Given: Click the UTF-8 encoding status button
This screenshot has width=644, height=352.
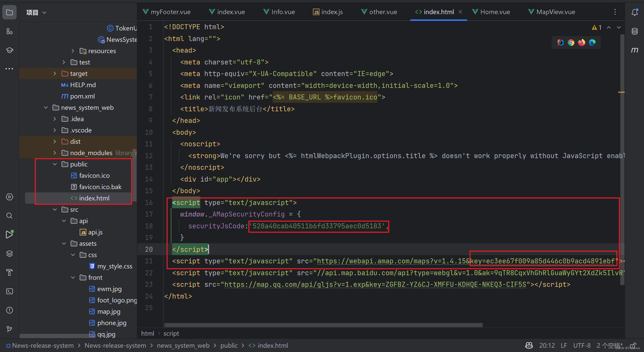Looking at the screenshot, I should 582,345.
